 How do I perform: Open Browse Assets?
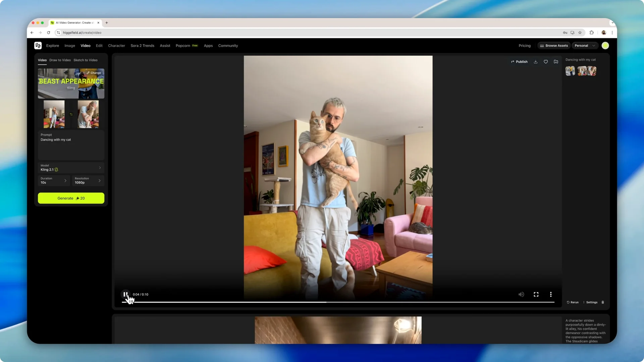tap(554, 45)
